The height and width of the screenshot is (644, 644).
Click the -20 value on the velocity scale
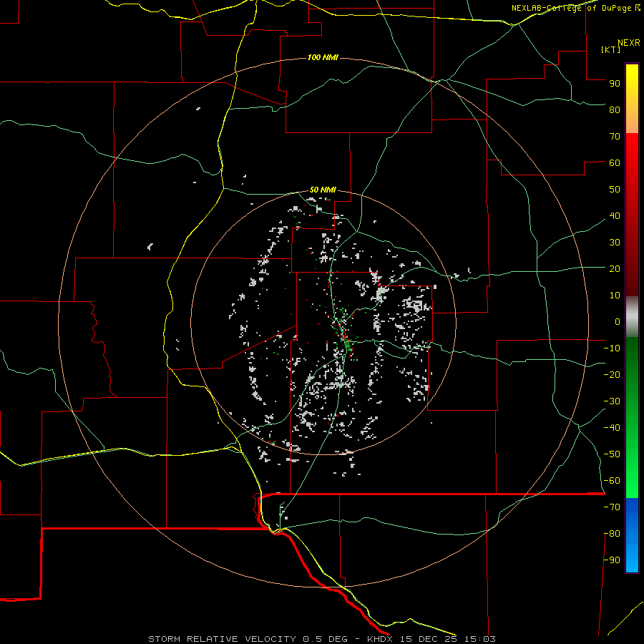612,374
